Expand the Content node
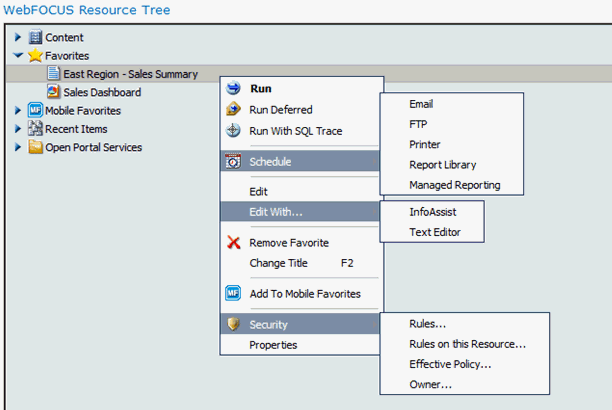612x410 pixels. (18, 37)
